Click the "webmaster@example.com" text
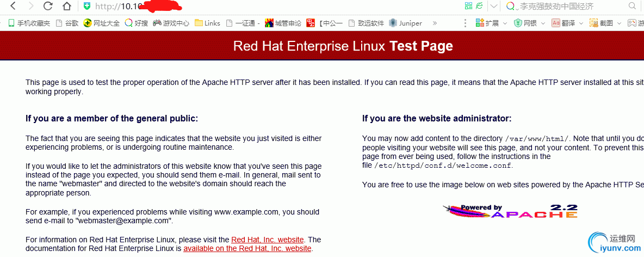Viewport: 644px width, 257px height. pos(123,221)
